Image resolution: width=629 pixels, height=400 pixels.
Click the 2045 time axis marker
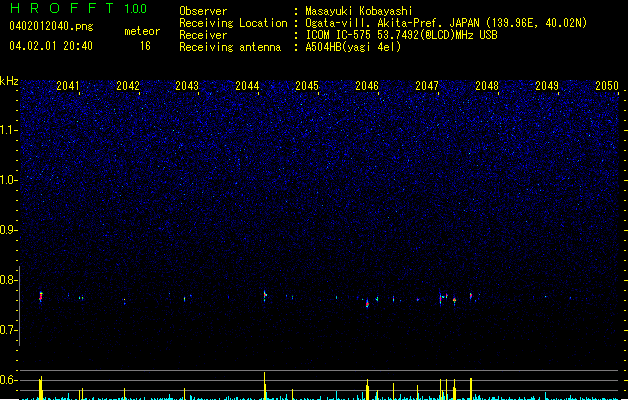[307, 86]
